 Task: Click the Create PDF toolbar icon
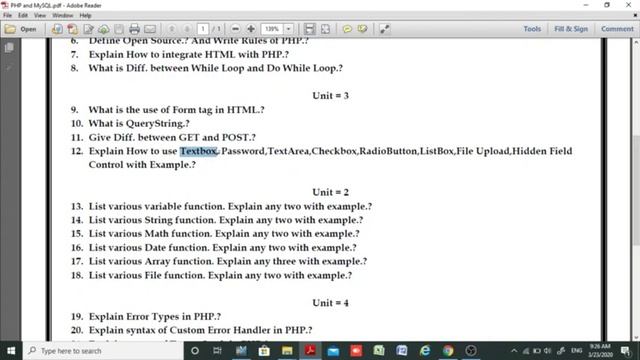pyautogui.click(x=73, y=29)
